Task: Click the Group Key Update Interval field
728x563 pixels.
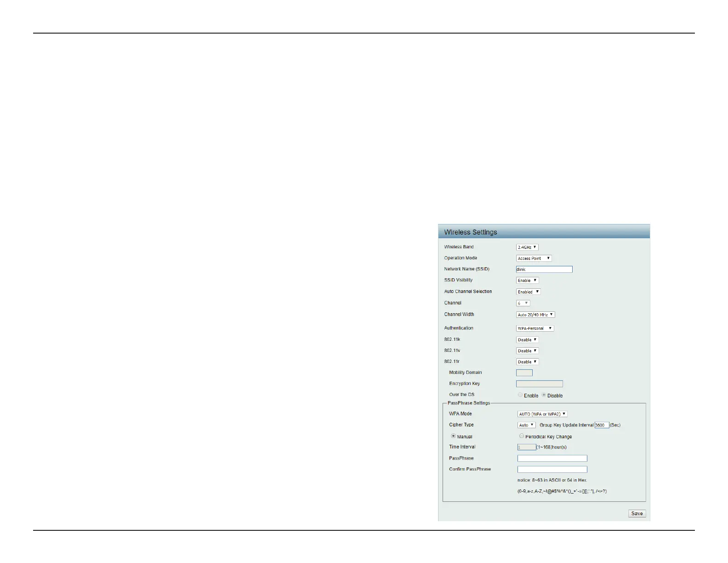Action: [602, 425]
